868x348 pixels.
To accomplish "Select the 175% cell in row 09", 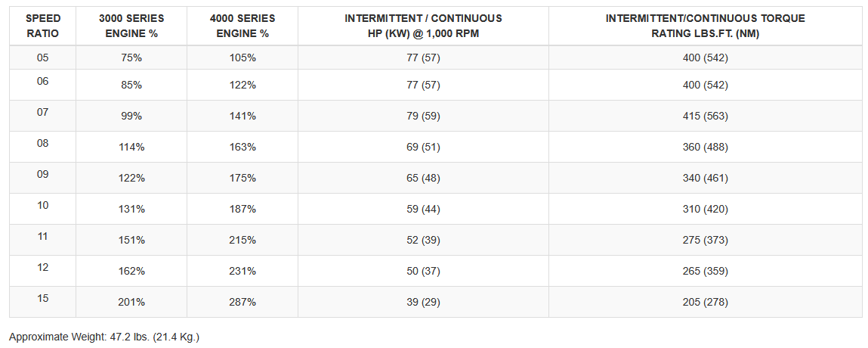I will click(x=242, y=178).
